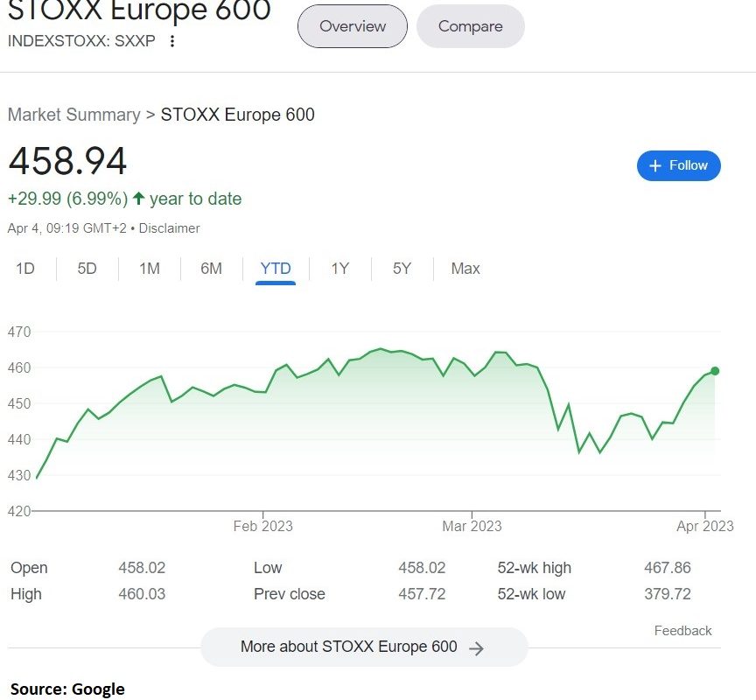Screen dimensions: 756x700
Task: Show the 1Y chart range
Action: coord(339,269)
